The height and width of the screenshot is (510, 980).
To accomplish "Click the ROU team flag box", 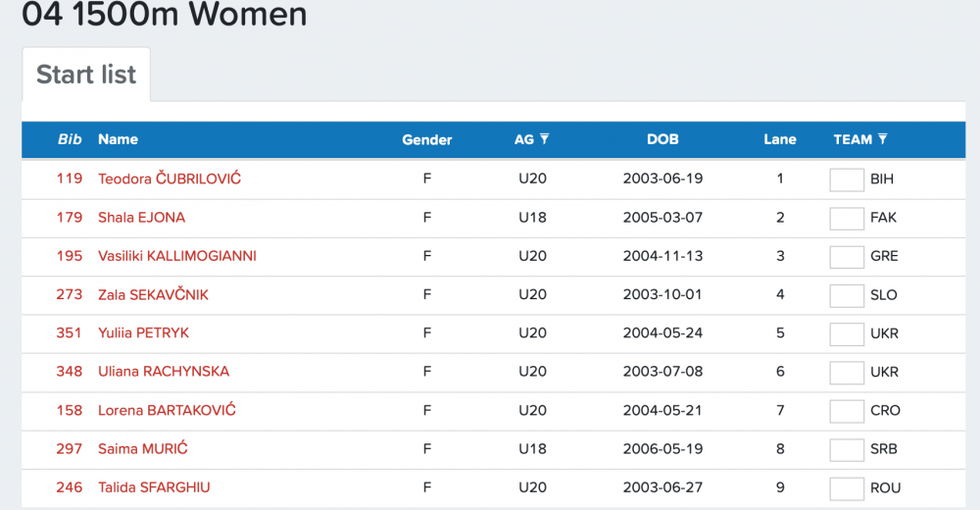I will click(x=847, y=488).
